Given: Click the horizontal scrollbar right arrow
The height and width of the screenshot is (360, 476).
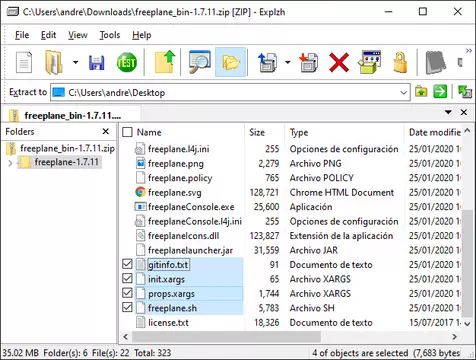Looking at the screenshot, I should coord(454,337).
